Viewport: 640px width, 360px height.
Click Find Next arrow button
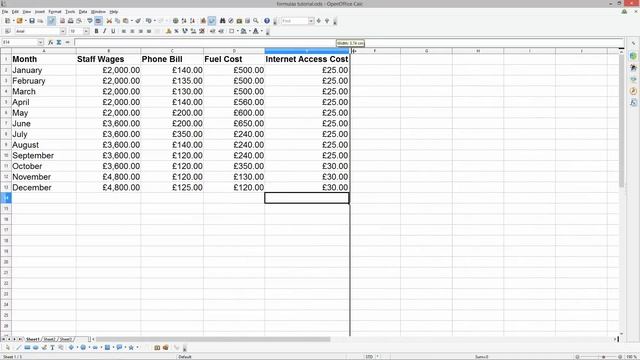319,21
